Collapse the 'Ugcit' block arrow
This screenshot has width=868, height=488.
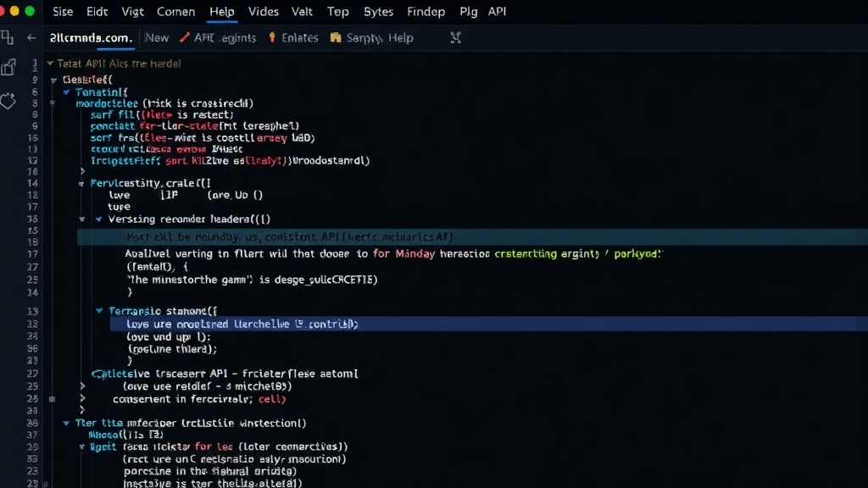pos(82,447)
